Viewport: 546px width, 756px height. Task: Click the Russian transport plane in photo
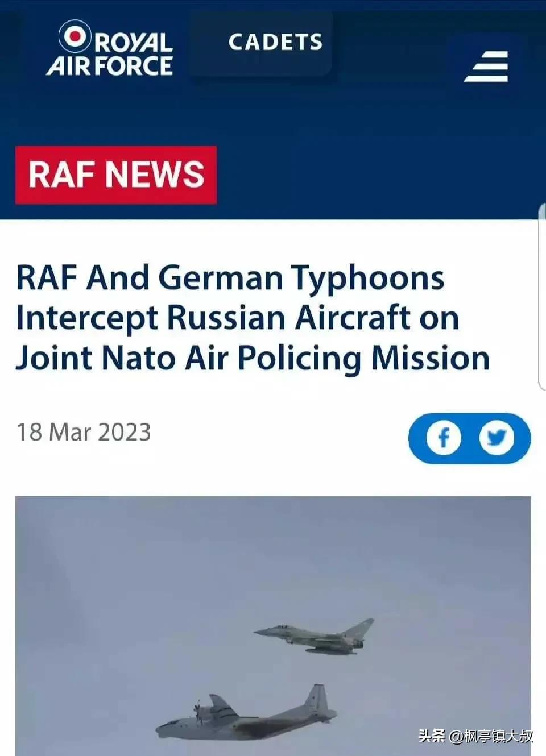(246, 715)
